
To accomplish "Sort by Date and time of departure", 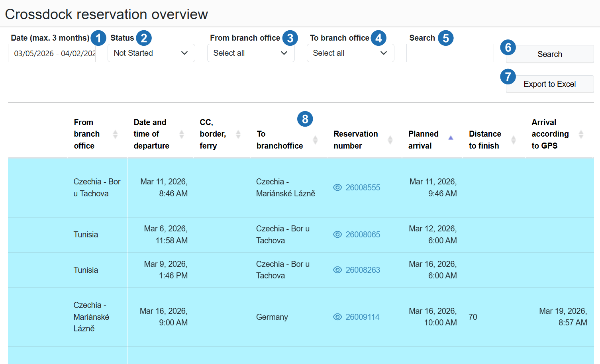I will 181,134.
